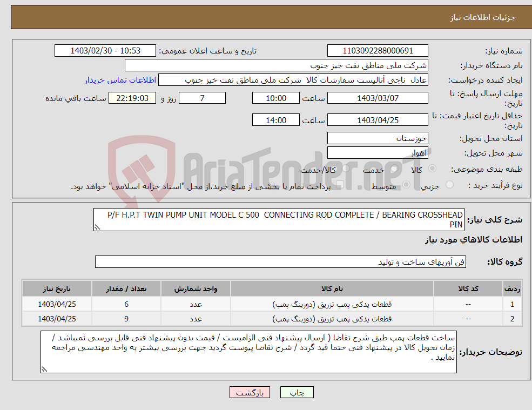Click quantity 9 in row 2
Screen dimensions: 532x410
(126, 319)
